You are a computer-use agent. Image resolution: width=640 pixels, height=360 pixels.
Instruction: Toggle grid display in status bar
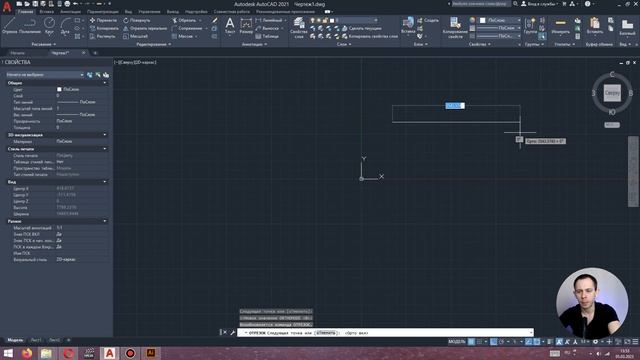471,342
